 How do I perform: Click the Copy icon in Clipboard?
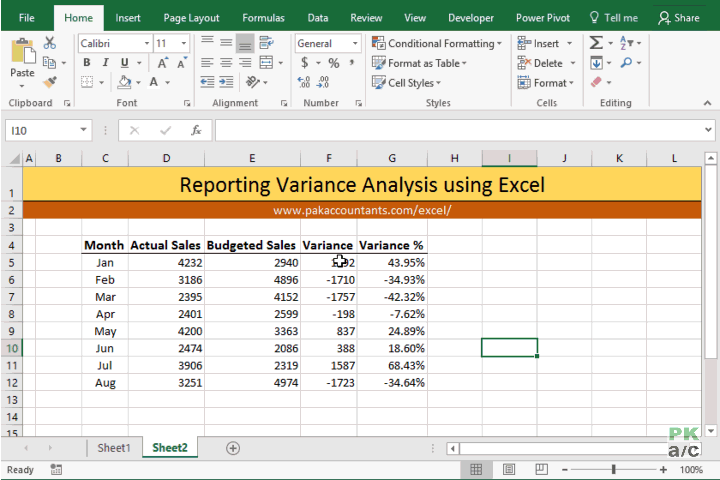point(50,62)
